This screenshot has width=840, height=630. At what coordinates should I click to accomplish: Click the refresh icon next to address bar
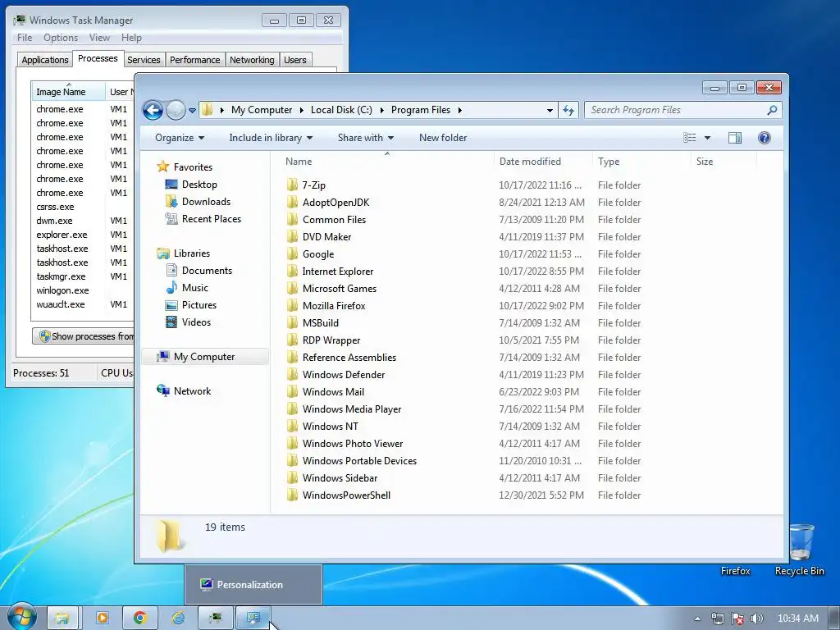tap(568, 111)
